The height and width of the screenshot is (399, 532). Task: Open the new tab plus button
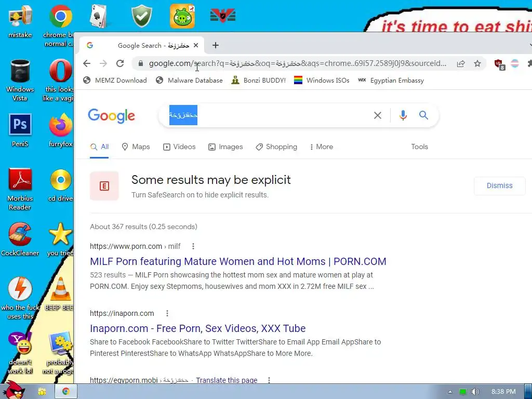[216, 46]
